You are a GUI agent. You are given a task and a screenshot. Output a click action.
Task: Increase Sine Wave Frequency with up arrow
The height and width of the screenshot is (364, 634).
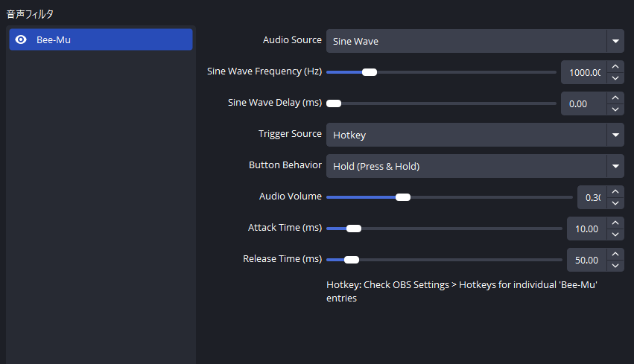coord(615,67)
